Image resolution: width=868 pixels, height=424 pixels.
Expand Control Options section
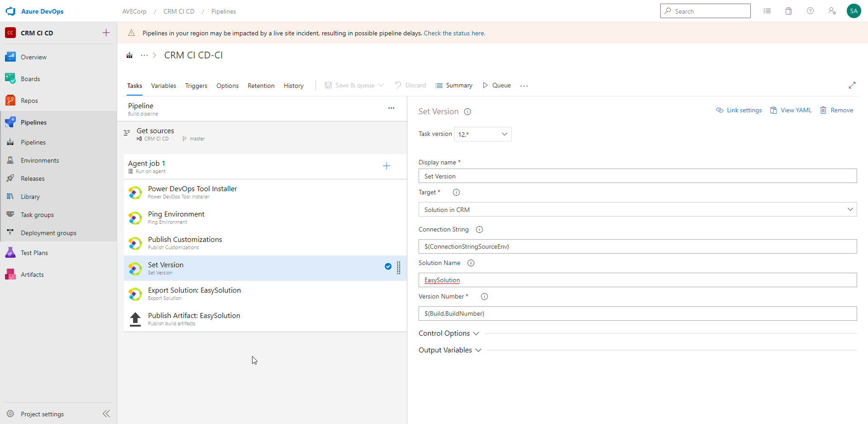[448, 333]
